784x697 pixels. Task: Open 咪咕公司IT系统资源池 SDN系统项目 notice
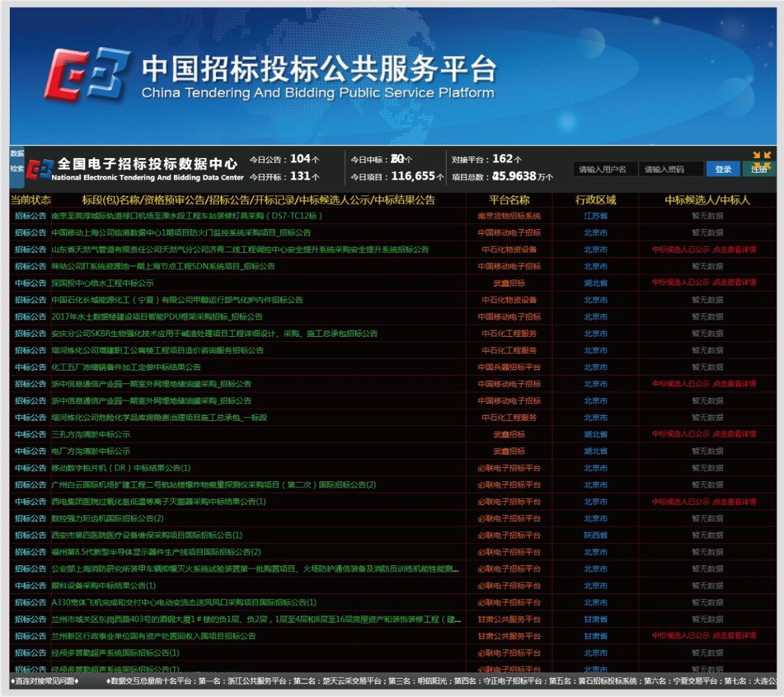[x=163, y=266]
